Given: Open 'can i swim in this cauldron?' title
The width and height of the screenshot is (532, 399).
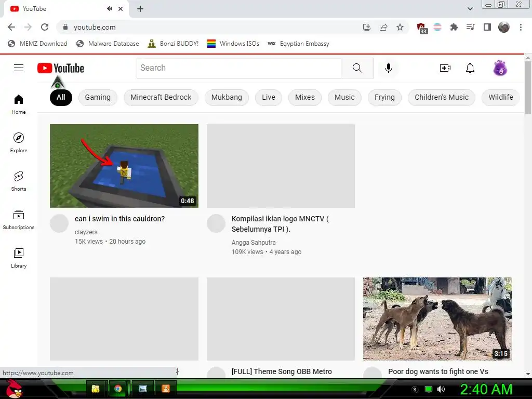Looking at the screenshot, I should 120,219.
